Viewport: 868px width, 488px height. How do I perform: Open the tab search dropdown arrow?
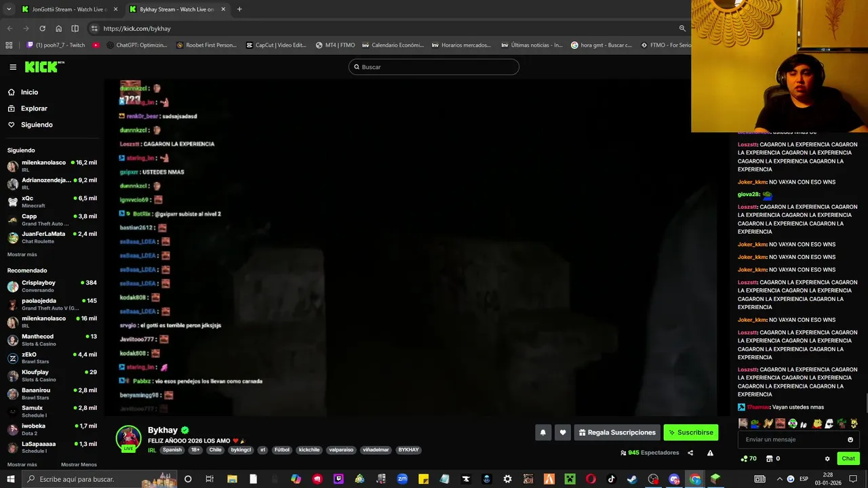[x=9, y=9]
